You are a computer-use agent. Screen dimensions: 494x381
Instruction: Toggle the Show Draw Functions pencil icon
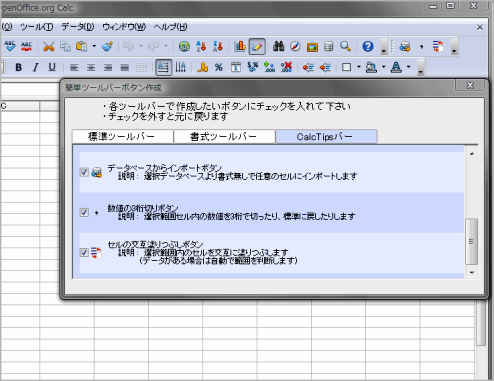point(257,46)
